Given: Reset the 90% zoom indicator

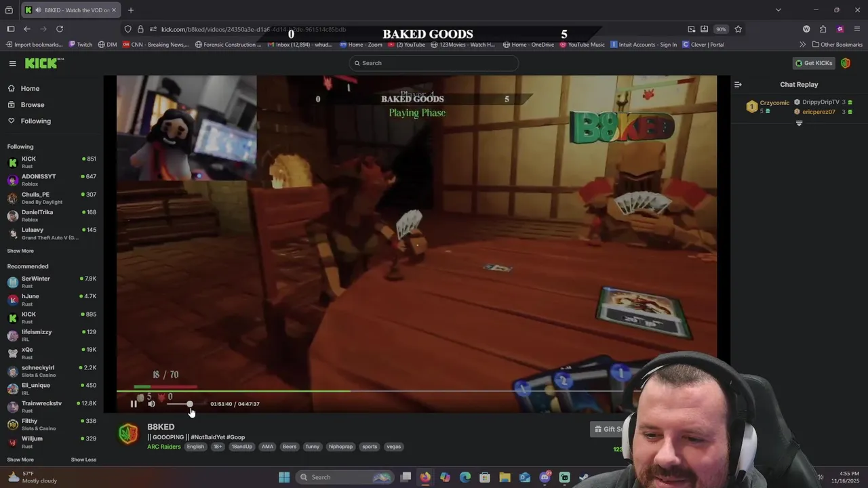Looking at the screenshot, I should [721, 29].
